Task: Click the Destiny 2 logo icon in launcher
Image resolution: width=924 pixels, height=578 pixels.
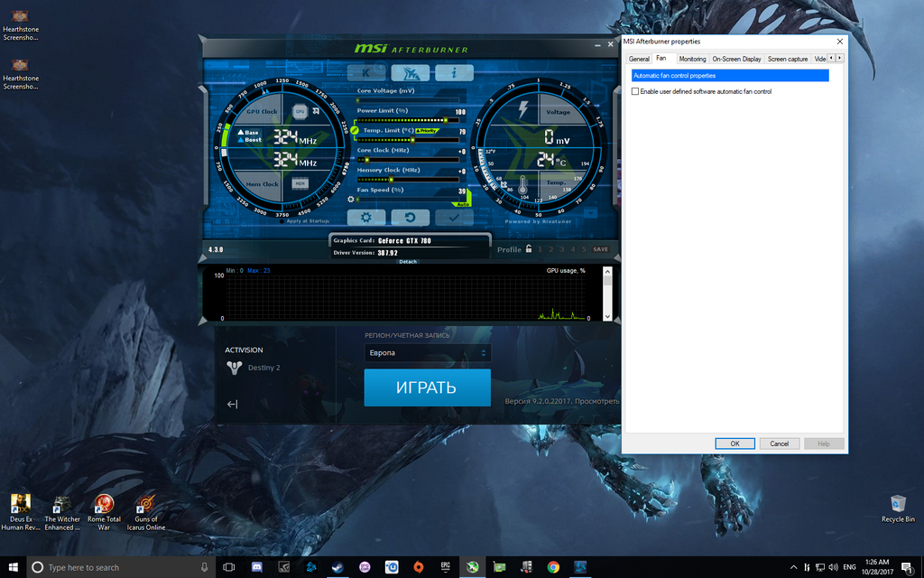Action: pyautogui.click(x=235, y=368)
